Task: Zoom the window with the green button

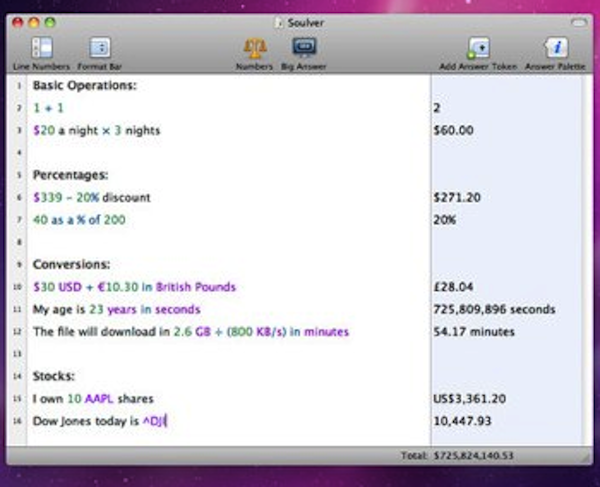Action: point(50,23)
